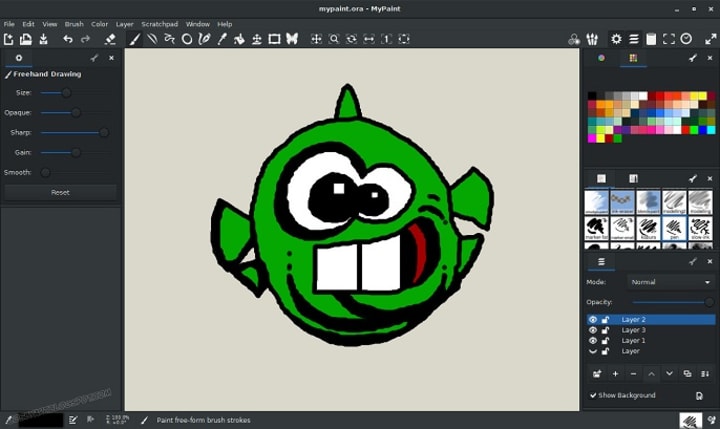Toggle the Show Background checkbox
The image size is (720, 429).
pyautogui.click(x=593, y=395)
